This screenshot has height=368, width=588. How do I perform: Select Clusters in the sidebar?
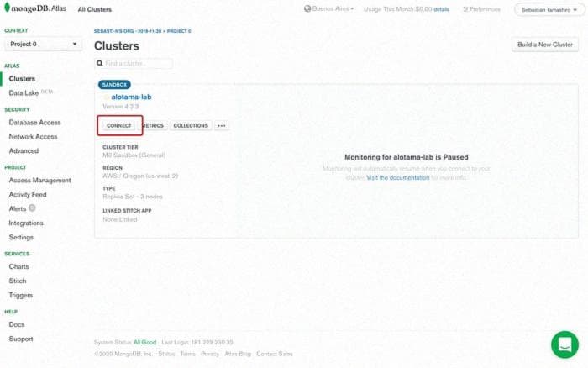[22, 79]
